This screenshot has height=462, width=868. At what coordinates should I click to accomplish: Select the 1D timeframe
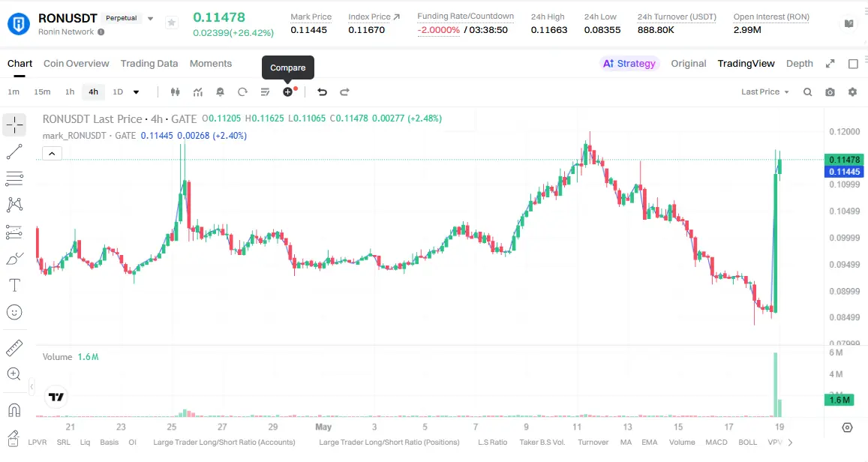coord(118,91)
